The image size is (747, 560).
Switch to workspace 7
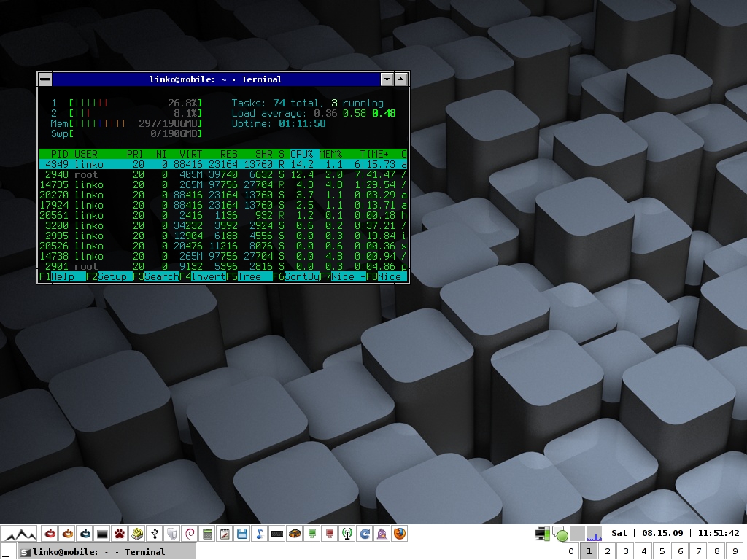point(699,551)
